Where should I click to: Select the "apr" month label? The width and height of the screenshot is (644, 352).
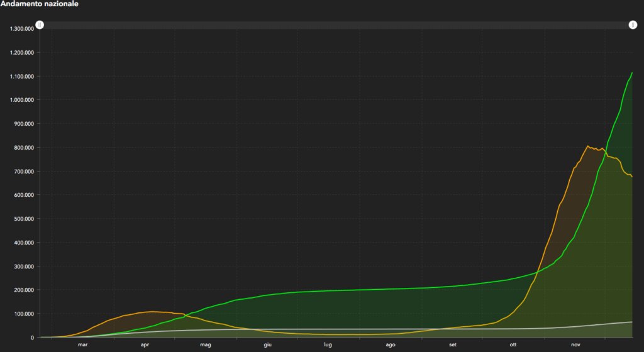[145, 345]
